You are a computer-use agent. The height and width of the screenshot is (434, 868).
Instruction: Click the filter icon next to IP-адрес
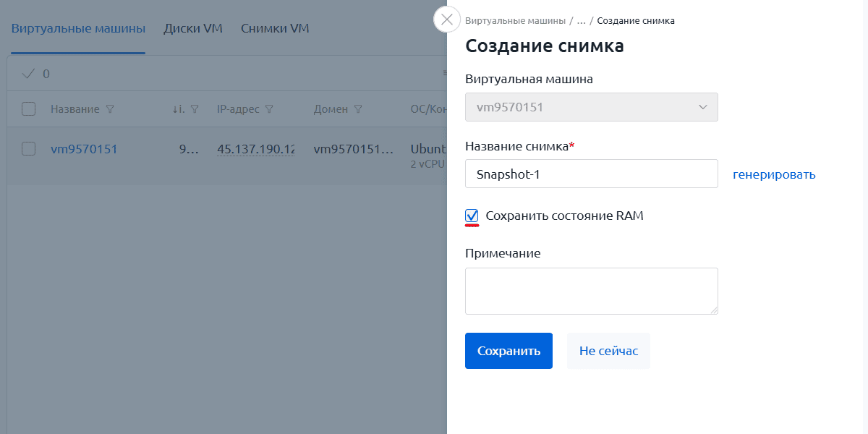(x=268, y=109)
